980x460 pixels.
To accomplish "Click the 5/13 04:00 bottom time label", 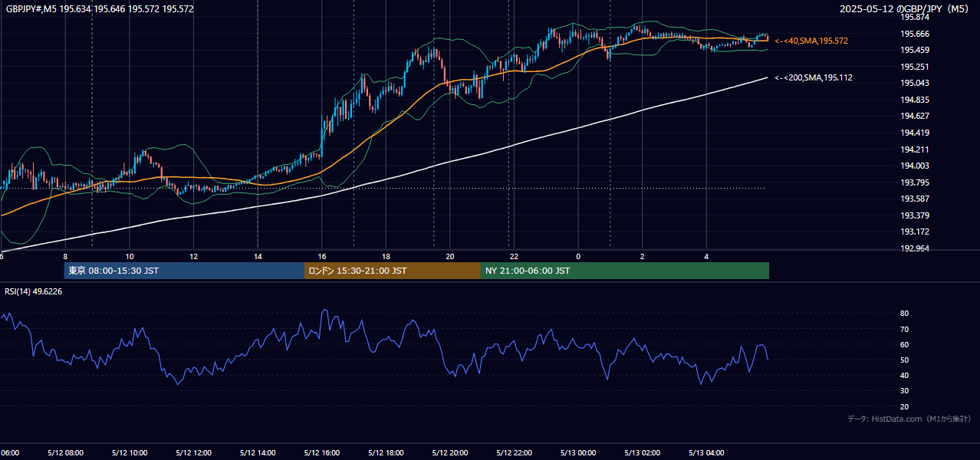I will click(x=707, y=453).
